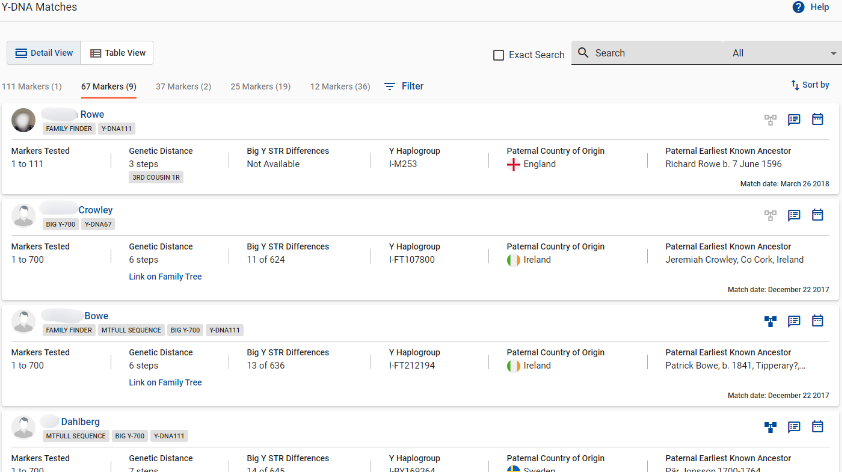Click the search magnifier icon
Image resolution: width=842 pixels, height=472 pixels.
[x=583, y=53]
